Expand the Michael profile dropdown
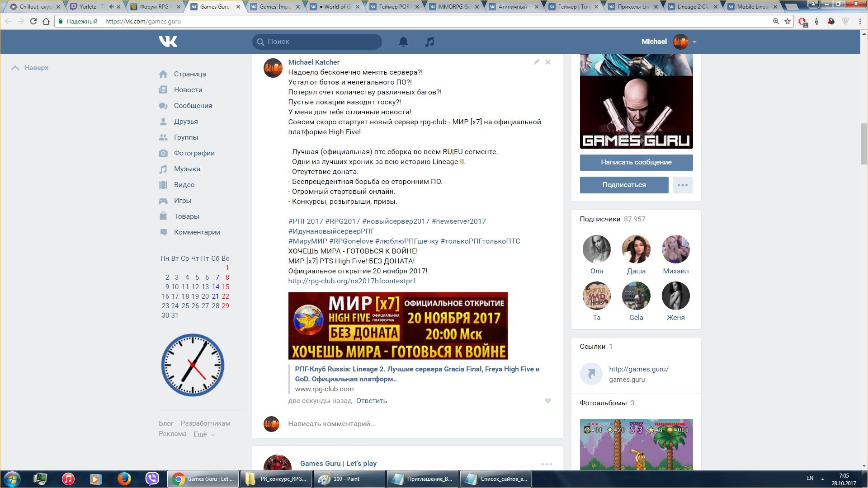Viewport: 868px width, 488px height. [x=694, y=42]
